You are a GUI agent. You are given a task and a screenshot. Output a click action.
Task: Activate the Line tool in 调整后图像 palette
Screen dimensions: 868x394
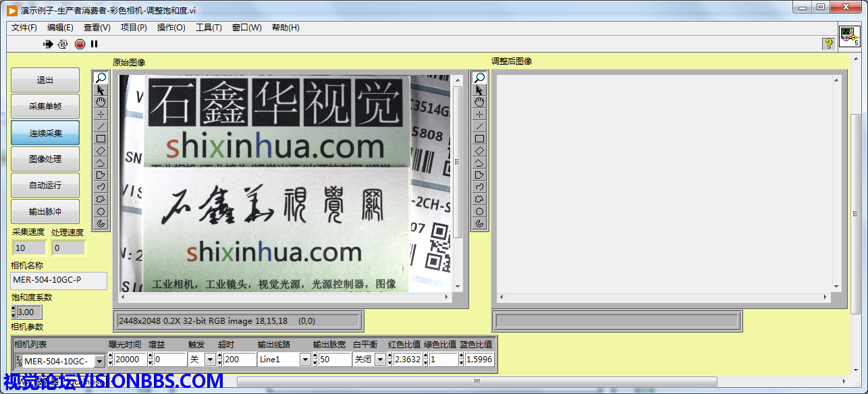point(479,126)
